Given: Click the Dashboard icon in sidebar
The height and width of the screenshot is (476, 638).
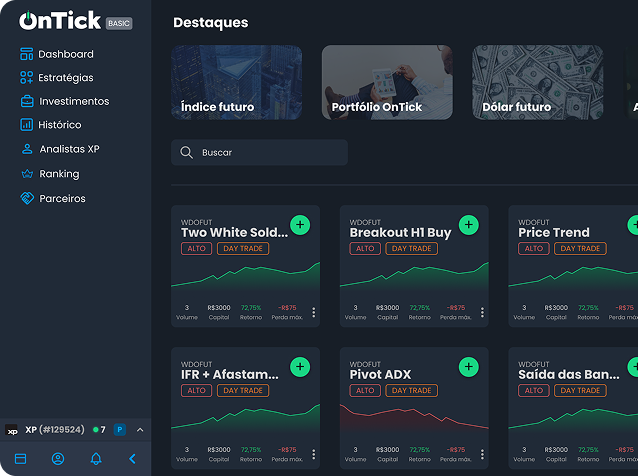Looking at the screenshot, I should [x=26, y=54].
